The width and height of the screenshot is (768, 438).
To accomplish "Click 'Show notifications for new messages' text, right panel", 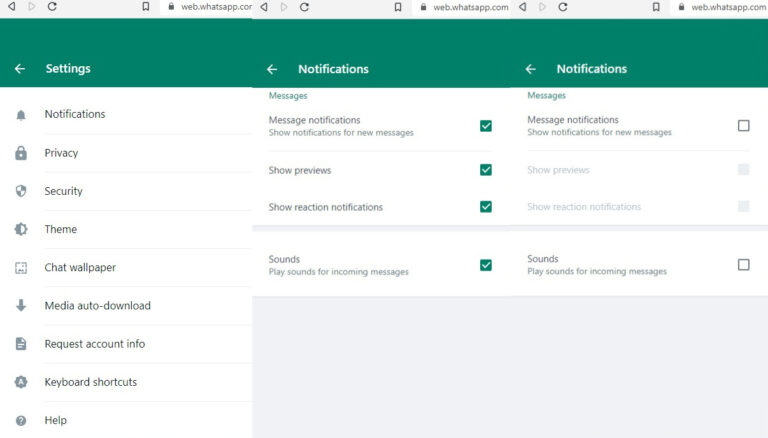I will pos(600,132).
